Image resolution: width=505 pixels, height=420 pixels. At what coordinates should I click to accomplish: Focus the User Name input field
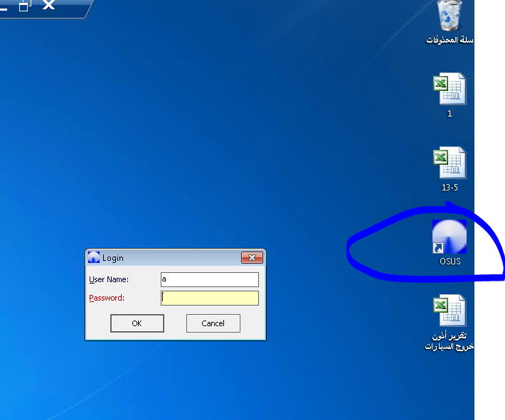point(210,279)
